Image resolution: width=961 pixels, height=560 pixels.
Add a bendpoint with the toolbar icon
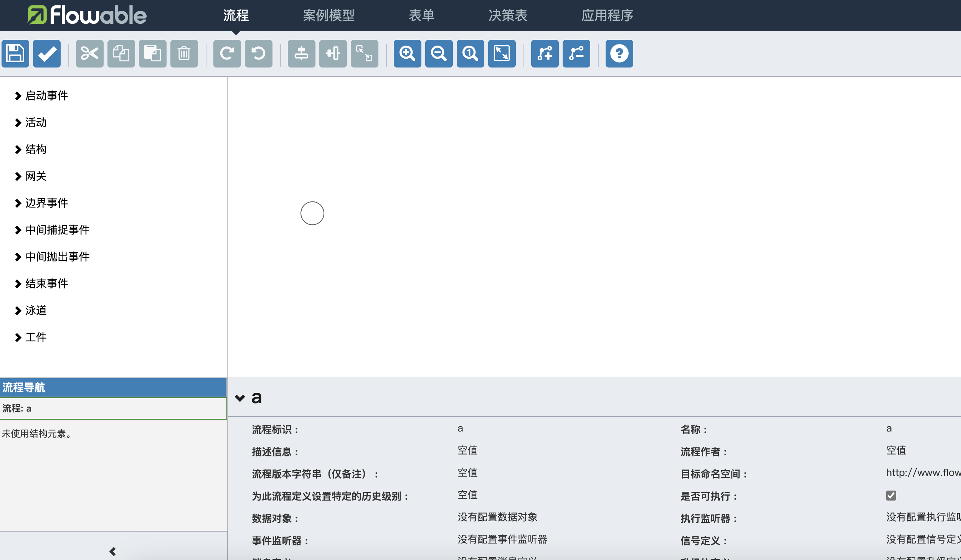tap(545, 54)
